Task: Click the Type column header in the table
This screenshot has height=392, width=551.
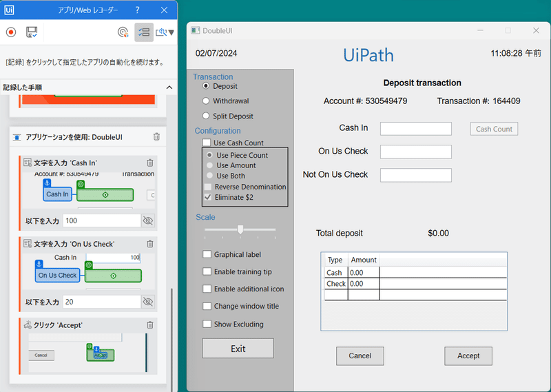Action: [x=335, y=260]
